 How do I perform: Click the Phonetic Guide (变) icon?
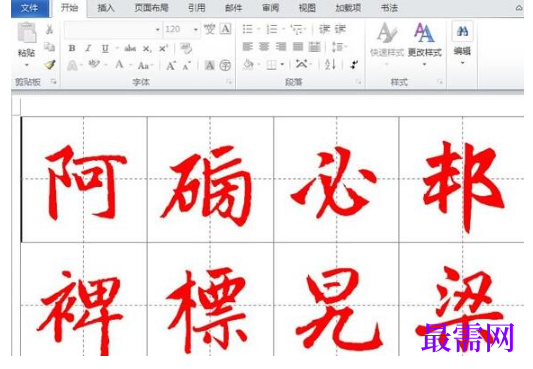pos(209,29)
